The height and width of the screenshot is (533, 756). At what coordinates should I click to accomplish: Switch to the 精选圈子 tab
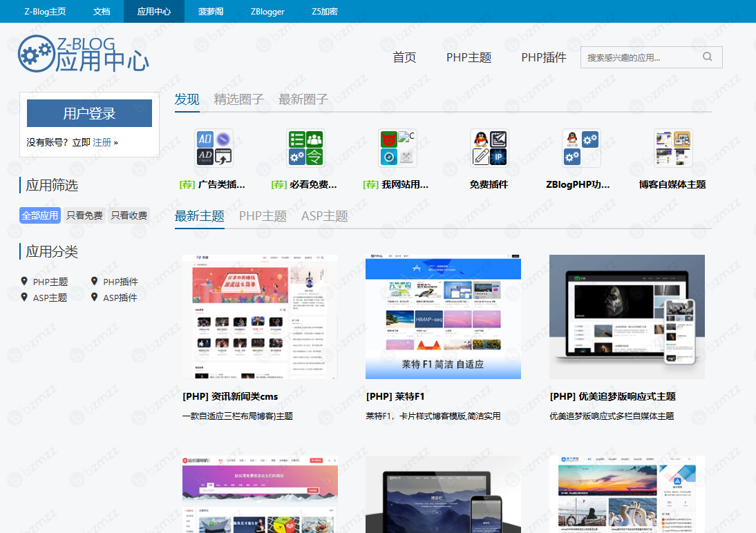pyautogui.click(x=238, y=99)
